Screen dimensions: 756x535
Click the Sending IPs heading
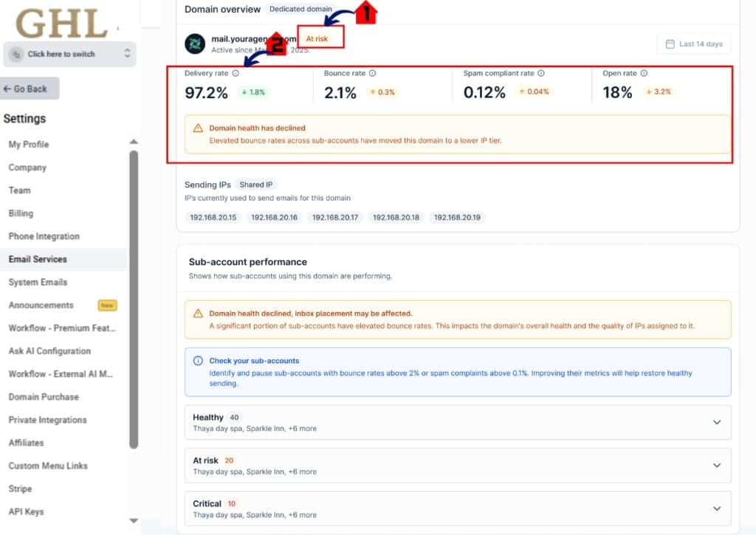[207, 185]
